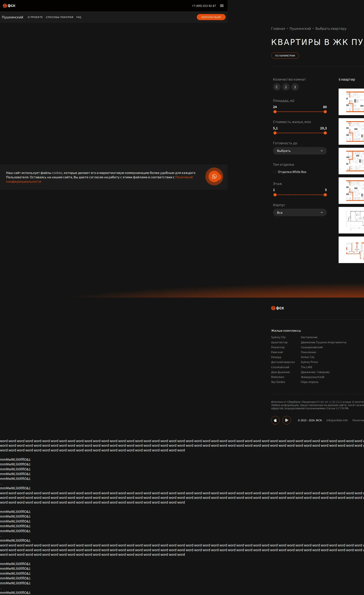364x595 pixels.
Task: Toggle the 2-room filter
Action: point(286,87)
